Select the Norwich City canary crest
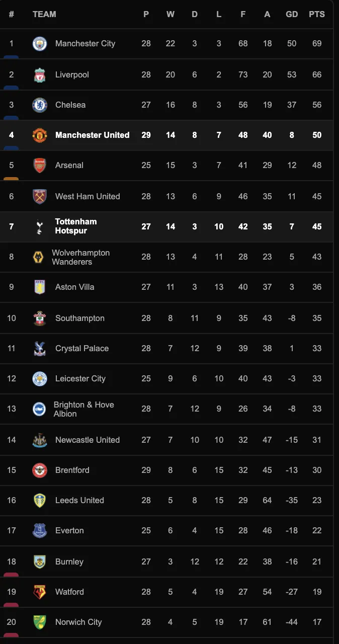Screen dimensions: 339x644 [40, 622]
